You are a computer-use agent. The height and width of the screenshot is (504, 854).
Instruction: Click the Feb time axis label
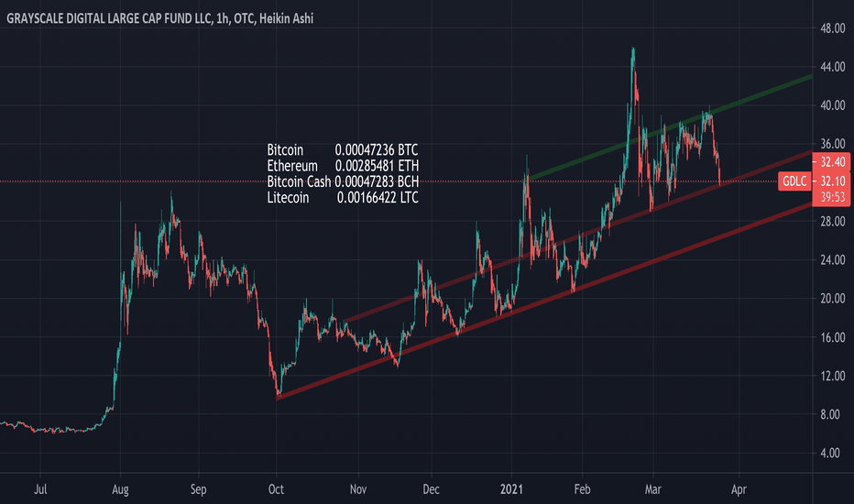coord(582,489)
